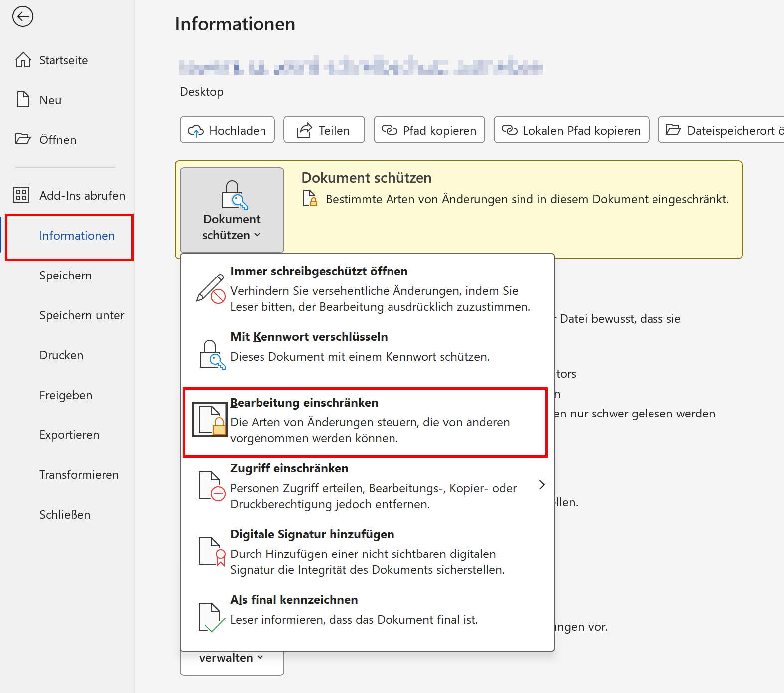Click the Öffnen folder icon
Screen dimensions: 784x693
coord(23,139)
